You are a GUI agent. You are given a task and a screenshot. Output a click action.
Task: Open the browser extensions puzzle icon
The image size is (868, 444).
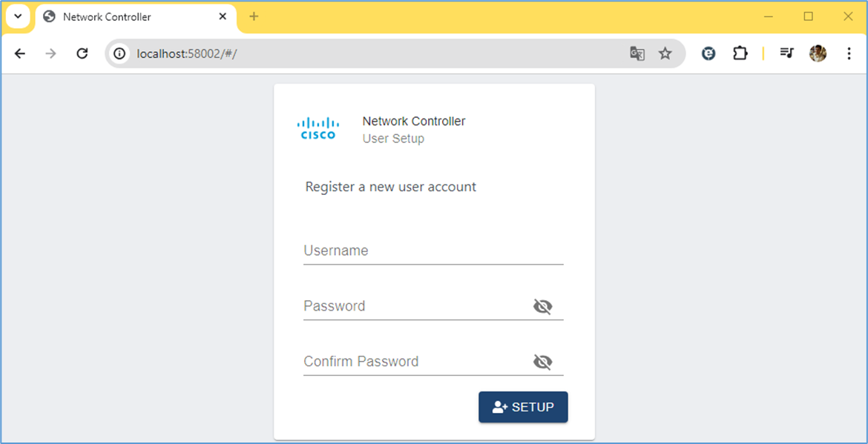[740, 53]
